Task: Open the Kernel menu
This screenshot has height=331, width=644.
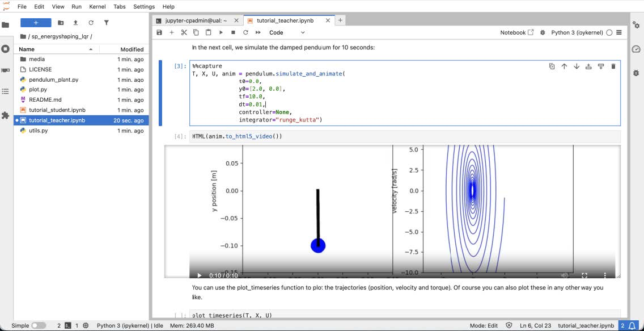Action: [97, 6]
